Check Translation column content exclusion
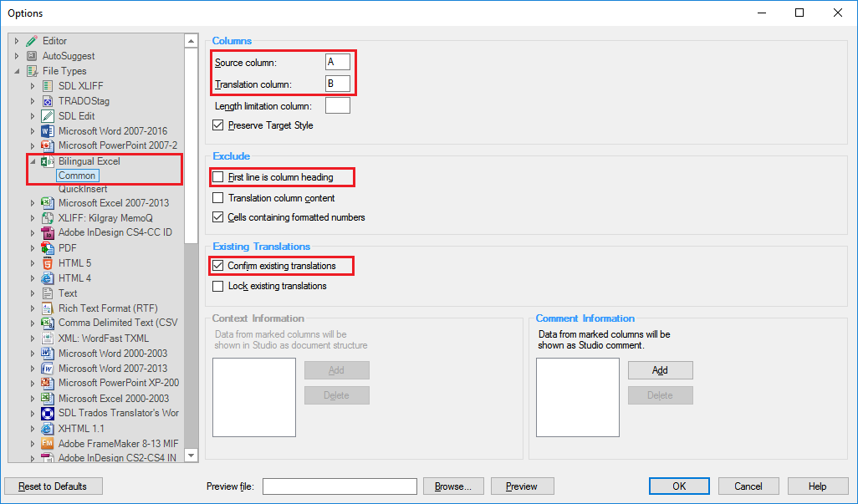This screenshot has height=504, width=858. [217, 198]
